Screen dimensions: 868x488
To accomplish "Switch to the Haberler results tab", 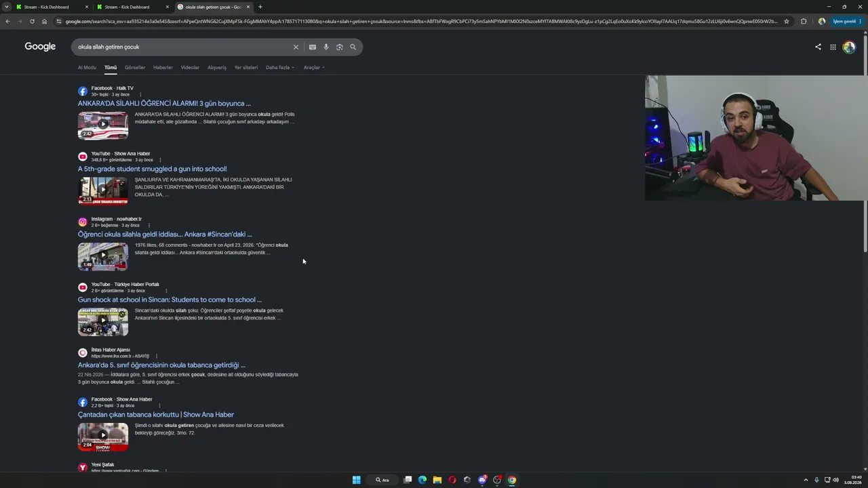I will point(163,68).
